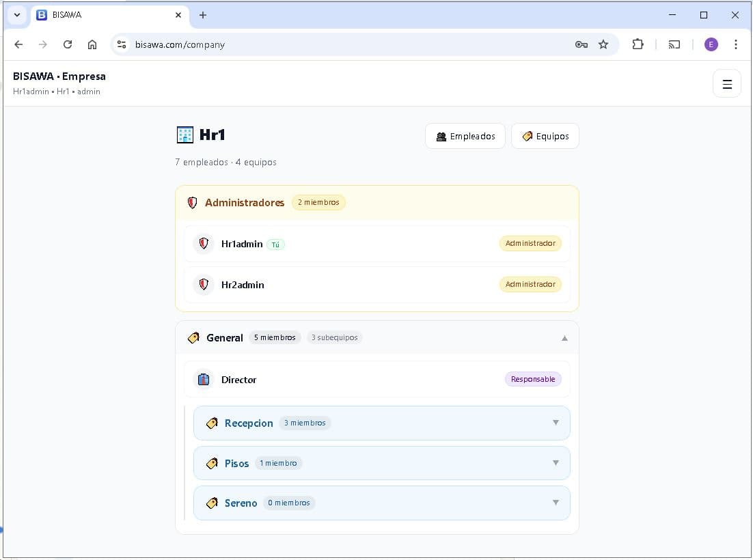
Task: Click the Hr1 company grid icon
Action: click(184, 135)
